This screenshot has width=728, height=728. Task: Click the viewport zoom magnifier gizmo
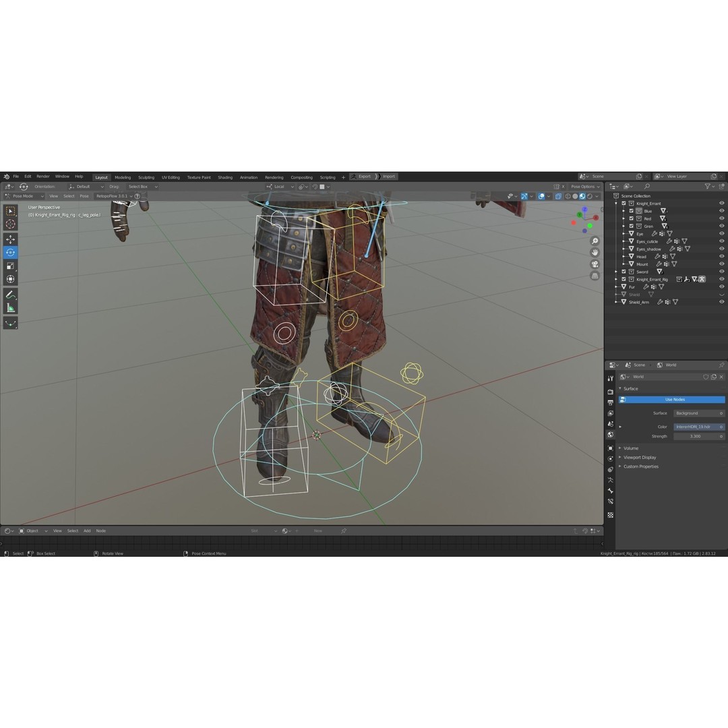coord(595,241)
